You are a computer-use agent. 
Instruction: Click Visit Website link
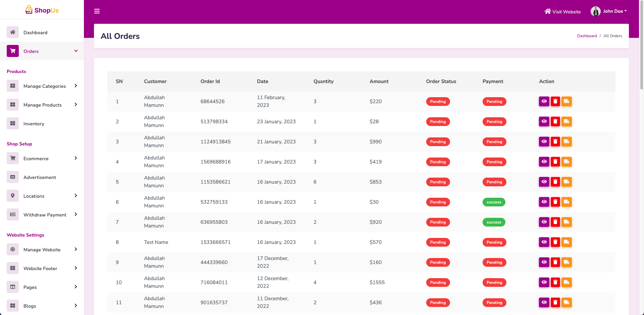point(562,12)
